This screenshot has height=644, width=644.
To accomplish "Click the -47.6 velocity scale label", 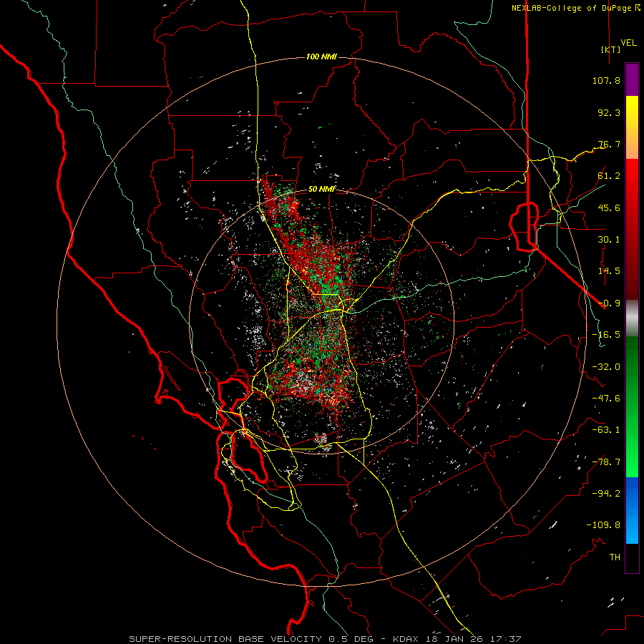I will pyautogui.click(x=606, y=399).
